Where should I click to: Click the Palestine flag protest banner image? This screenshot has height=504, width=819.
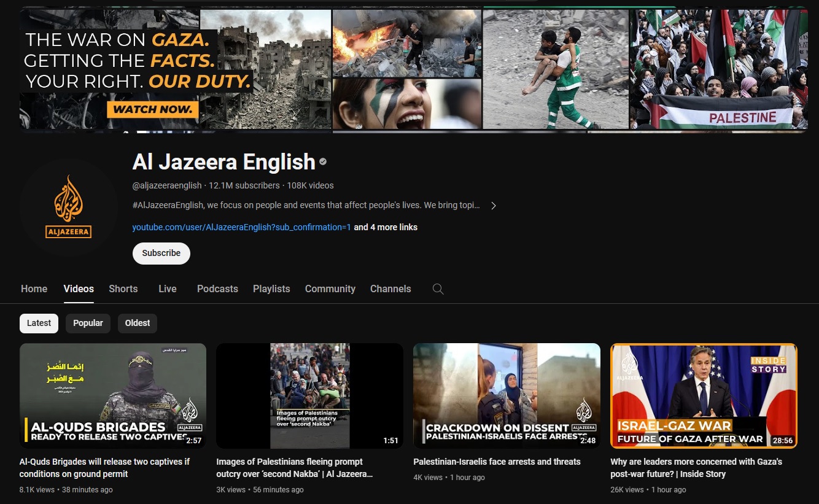click(x=719, y=69)
